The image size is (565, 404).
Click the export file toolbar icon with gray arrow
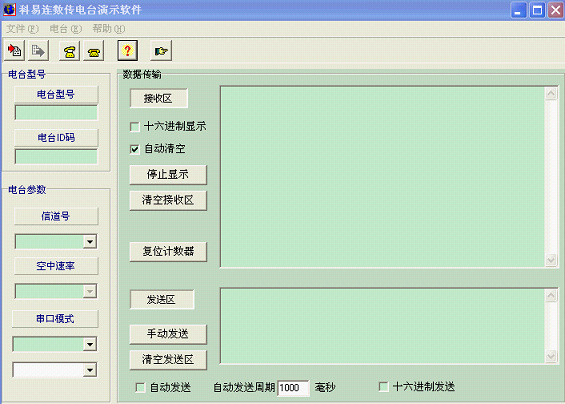click(38, 50)
